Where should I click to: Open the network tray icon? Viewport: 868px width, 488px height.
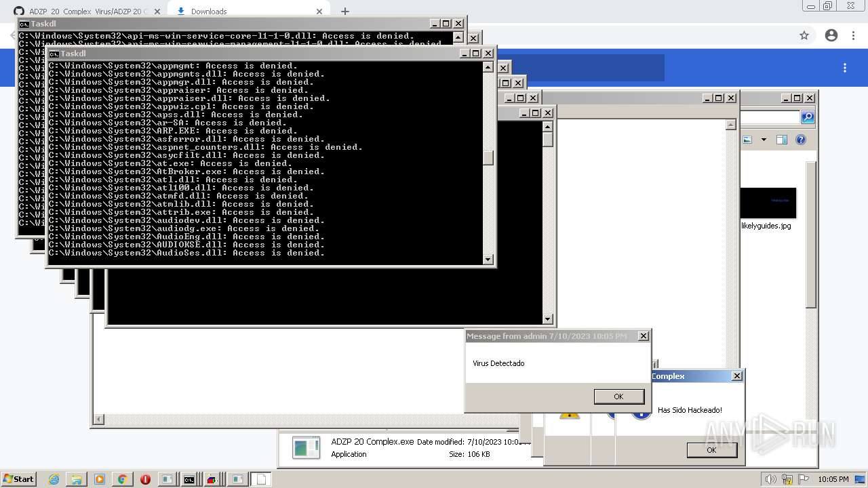coord(787,479)
